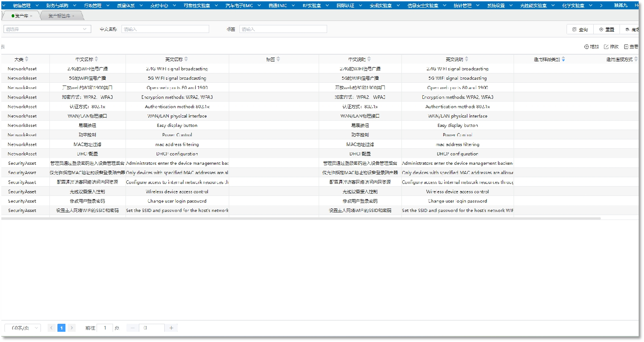Sort table by 大类 column
644x342 pixels.
[27, 59]
